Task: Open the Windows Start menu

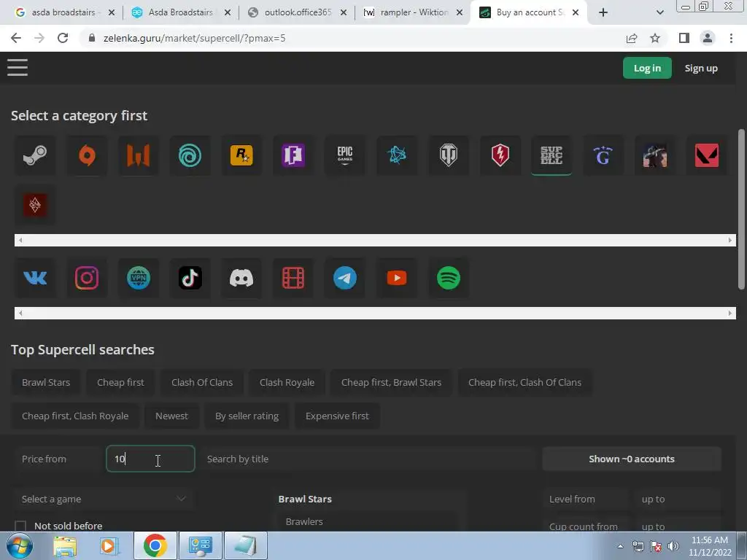Action: coord(19,545)
